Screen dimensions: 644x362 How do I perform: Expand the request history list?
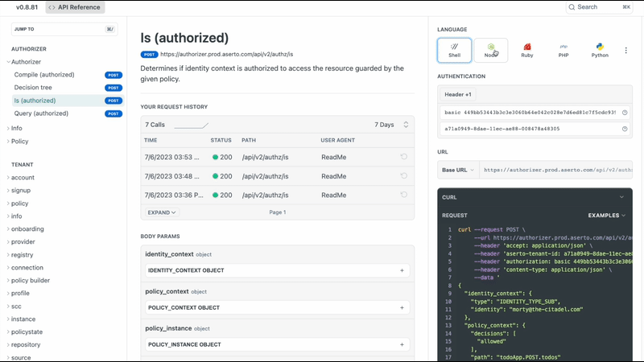click(162, 212)
